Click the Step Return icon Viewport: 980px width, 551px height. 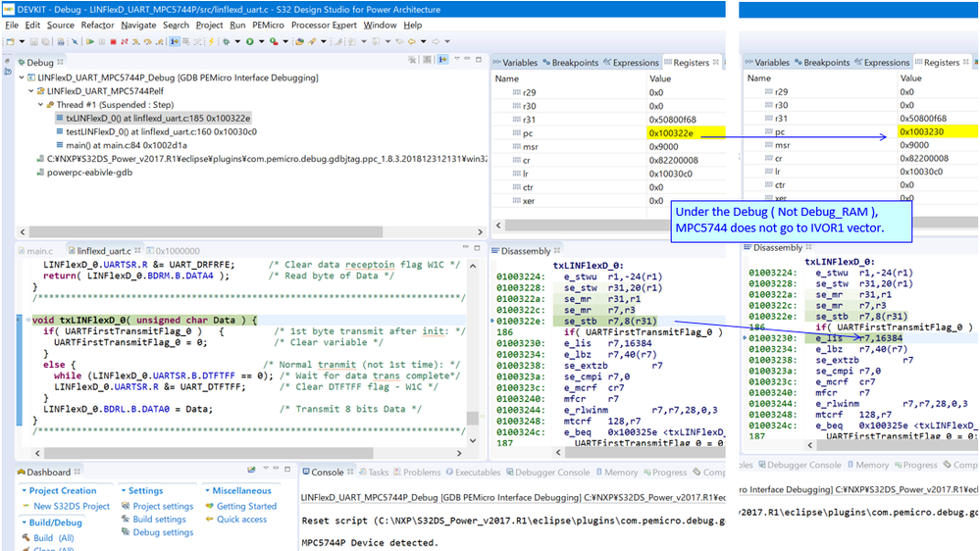coord(159,42)
